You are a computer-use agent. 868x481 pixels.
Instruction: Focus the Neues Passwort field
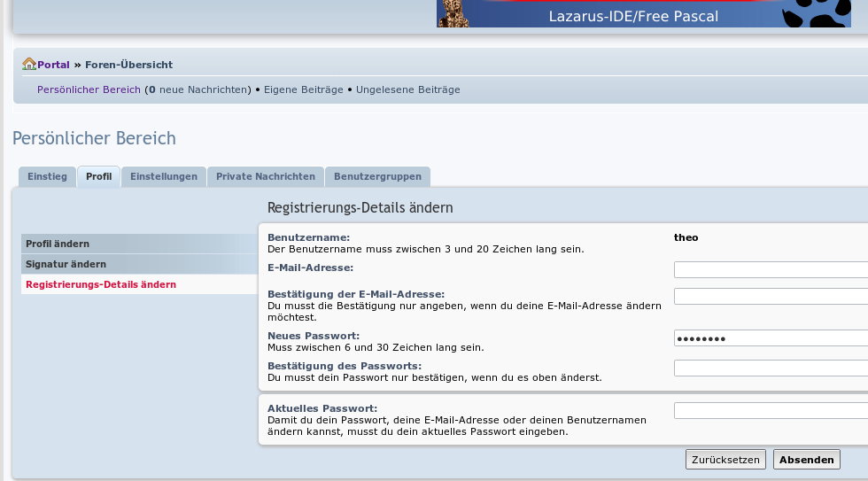click(x=771, y=338)
